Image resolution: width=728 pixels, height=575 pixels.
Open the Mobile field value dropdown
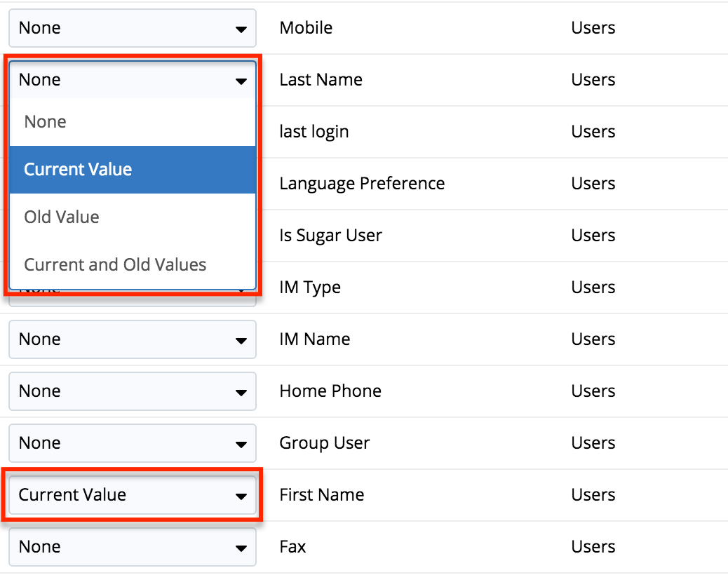coord(132,28)
